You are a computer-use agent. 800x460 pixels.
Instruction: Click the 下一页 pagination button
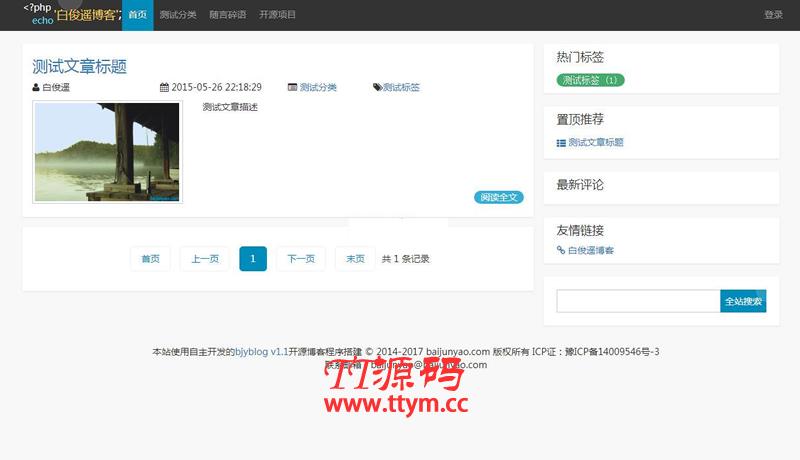(301, 259)
